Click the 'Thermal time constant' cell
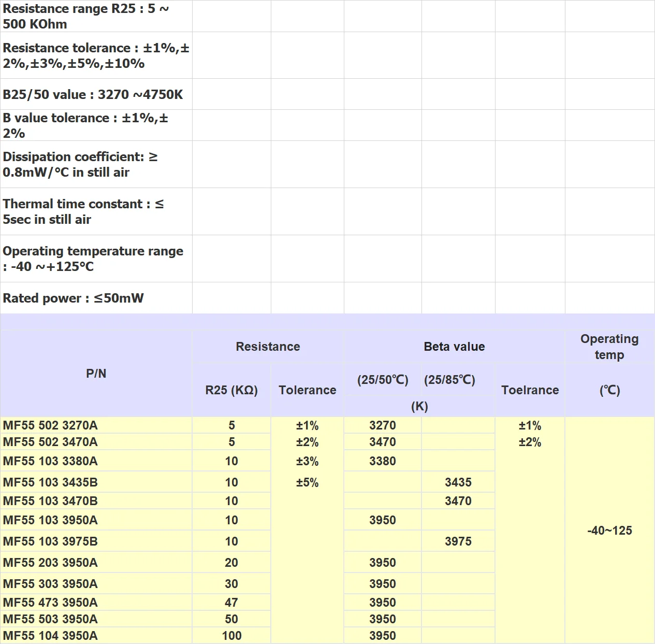655x644 pixels. point(96,211)
